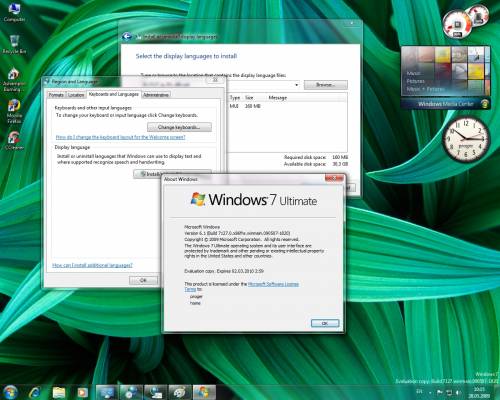Select Music + Pictures in the Media Center gadget
The width and height of the screenshot is (500, 400).
click(x=426, y=89)
